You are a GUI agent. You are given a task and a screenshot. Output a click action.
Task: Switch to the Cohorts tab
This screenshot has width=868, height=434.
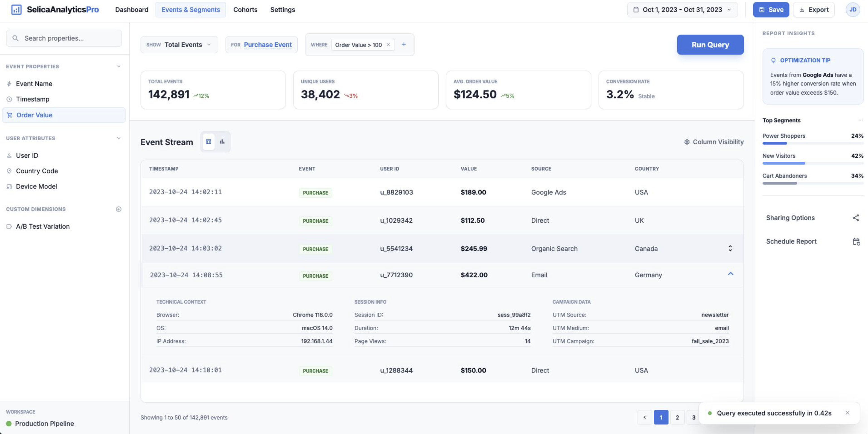click(x=245, y=9)
